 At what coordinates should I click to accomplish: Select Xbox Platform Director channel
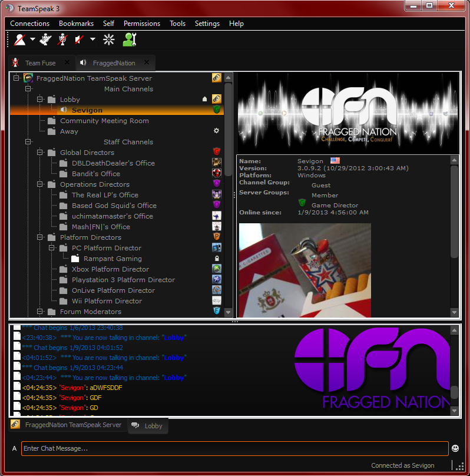[111, 269]
